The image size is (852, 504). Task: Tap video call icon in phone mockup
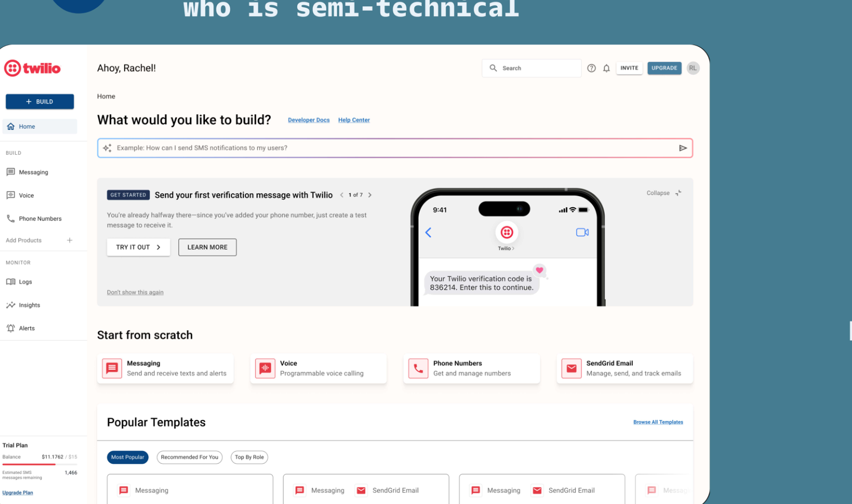(x=582, y=232)
